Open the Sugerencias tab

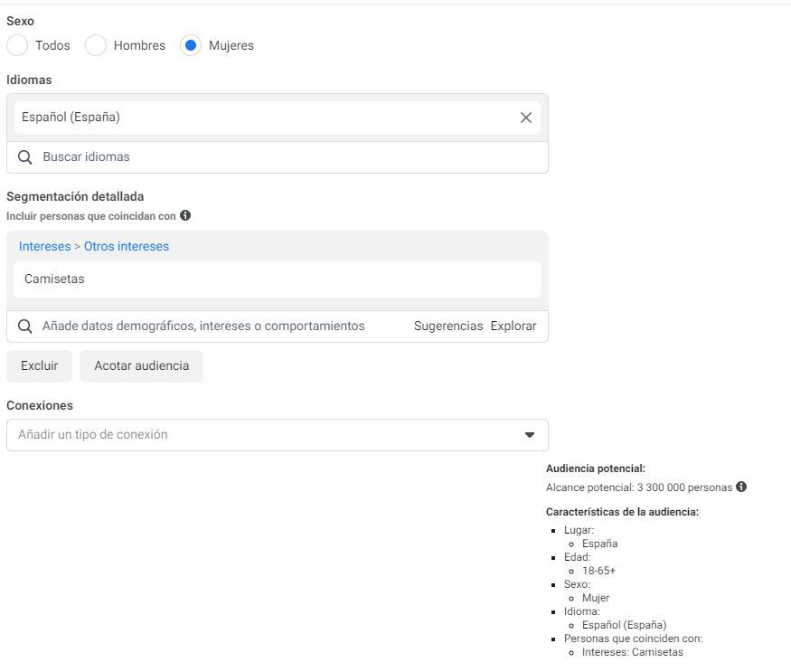point(448,326)
